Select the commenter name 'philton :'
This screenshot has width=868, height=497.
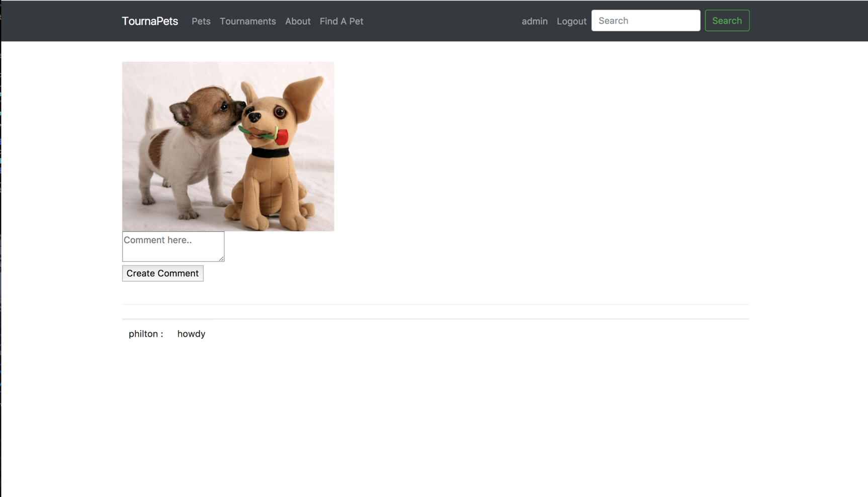pos(146,334)
